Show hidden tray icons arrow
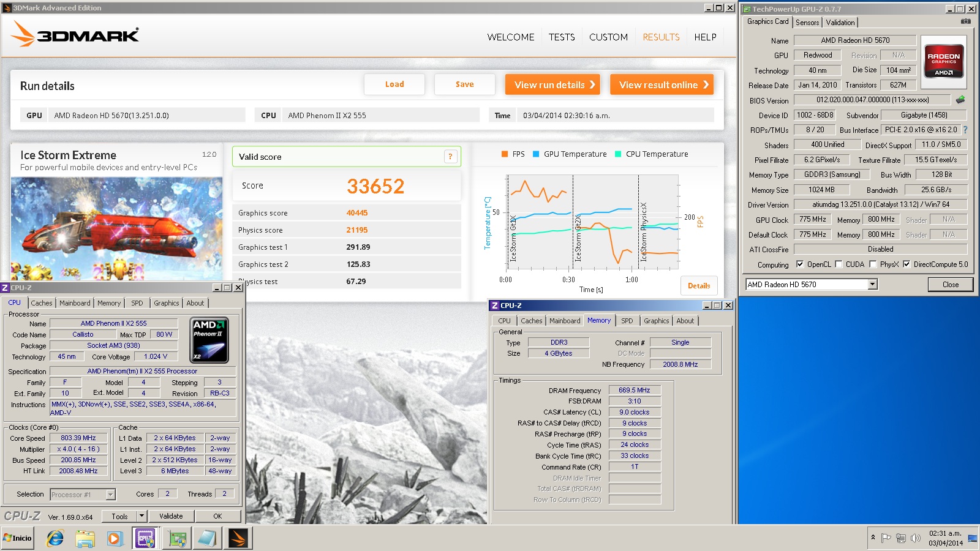The height and width of the screenshot is (551, 980). click(873, 538)
